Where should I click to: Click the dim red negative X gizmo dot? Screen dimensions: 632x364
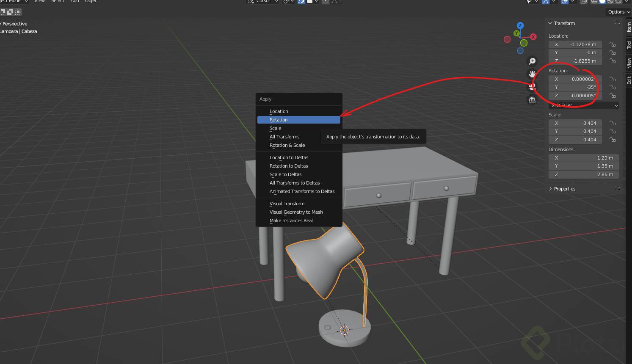[507, 39]
